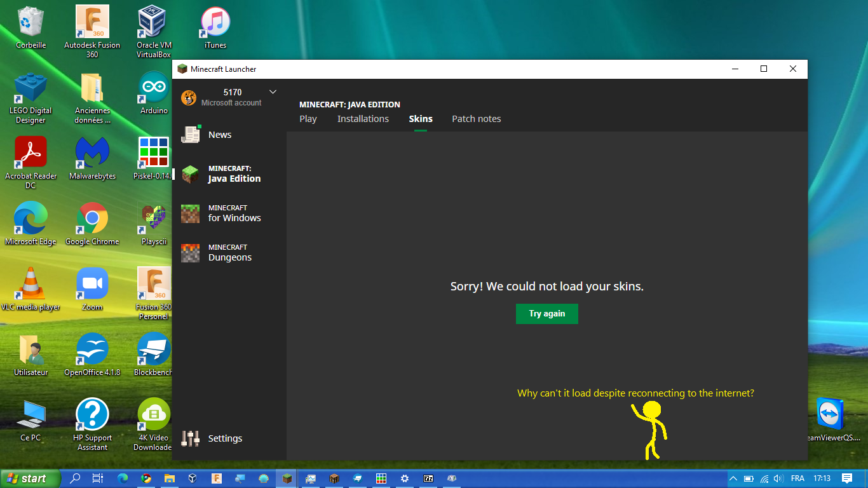Select the Microsoft Edge desktop shortcut
The image size is (868, 488).
31,224
